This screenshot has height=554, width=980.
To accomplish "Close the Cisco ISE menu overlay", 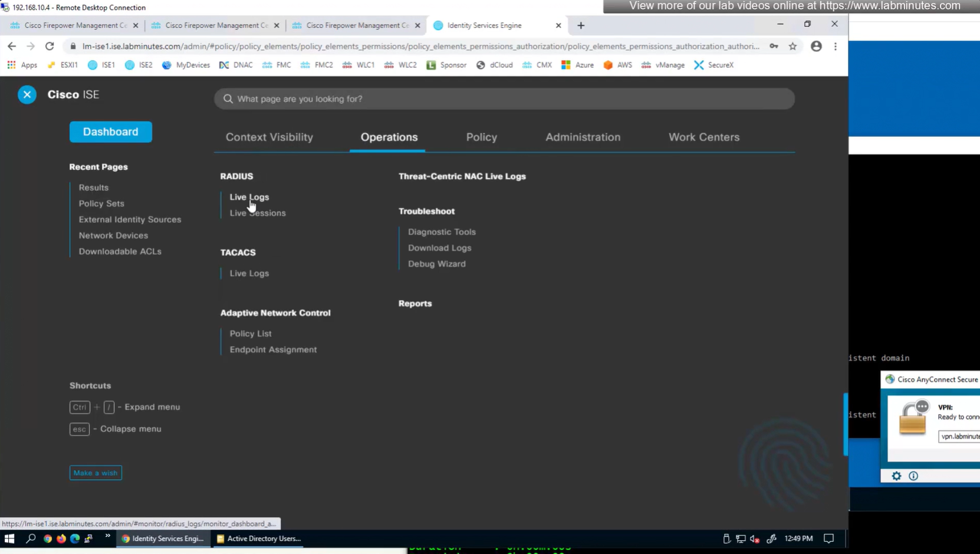I will tap(27, 94).
